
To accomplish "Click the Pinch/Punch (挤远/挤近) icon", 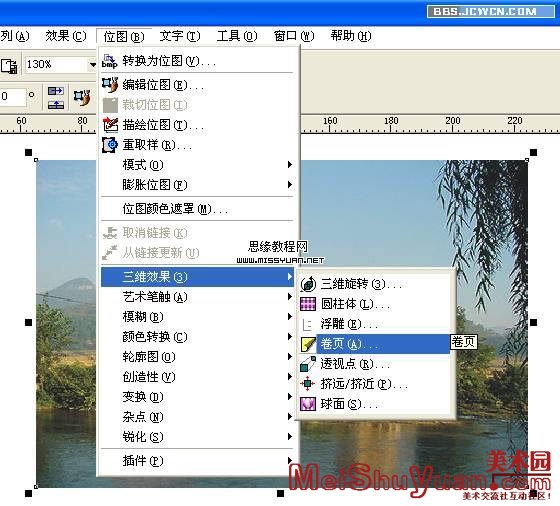I will pyautogui.click(x=308, y=384).
